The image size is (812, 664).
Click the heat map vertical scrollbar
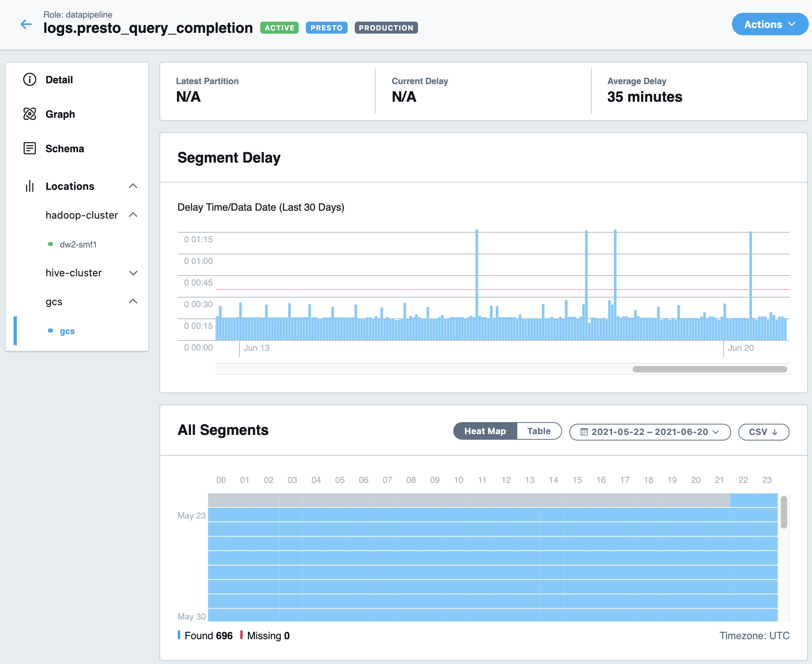click(x=784, y=512)
